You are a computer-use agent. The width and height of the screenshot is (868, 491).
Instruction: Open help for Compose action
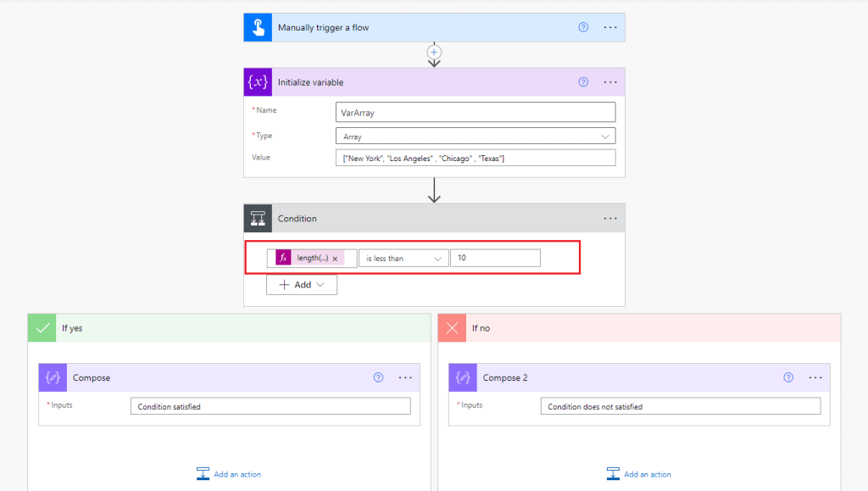coord(378,377)
